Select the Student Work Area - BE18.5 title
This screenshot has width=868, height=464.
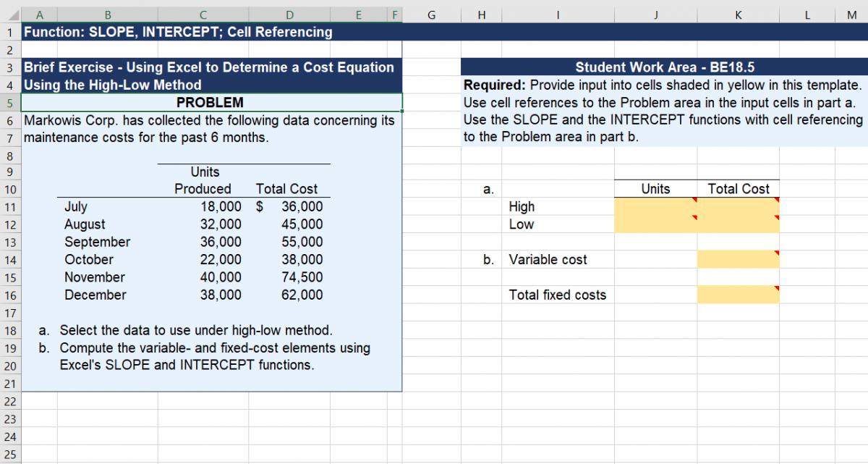click(x=663, y=67)
